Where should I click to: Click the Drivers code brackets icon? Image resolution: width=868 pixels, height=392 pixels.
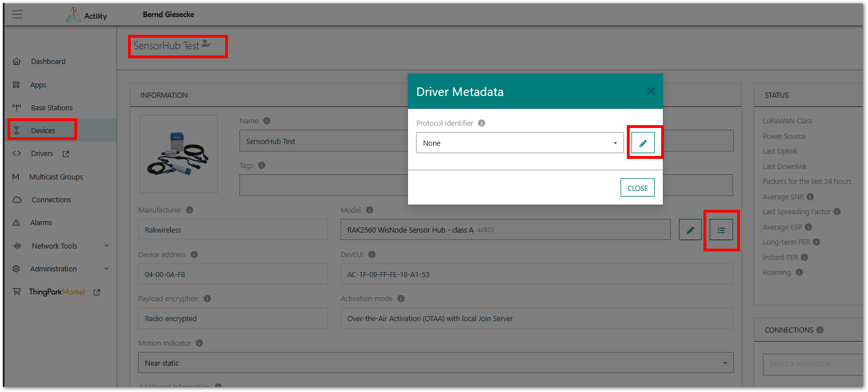(x=17, y=153)
